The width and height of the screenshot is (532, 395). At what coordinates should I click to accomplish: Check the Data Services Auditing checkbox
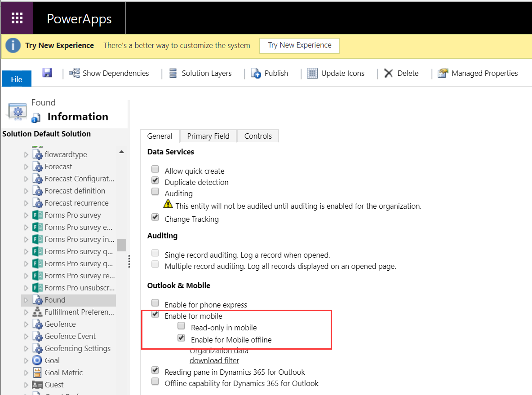[x=155, y=192]
